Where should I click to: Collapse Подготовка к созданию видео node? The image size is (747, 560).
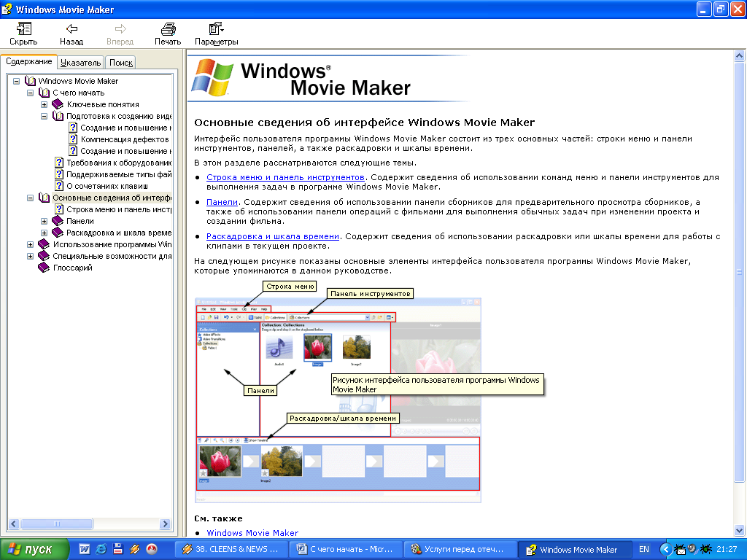(44, 116)
